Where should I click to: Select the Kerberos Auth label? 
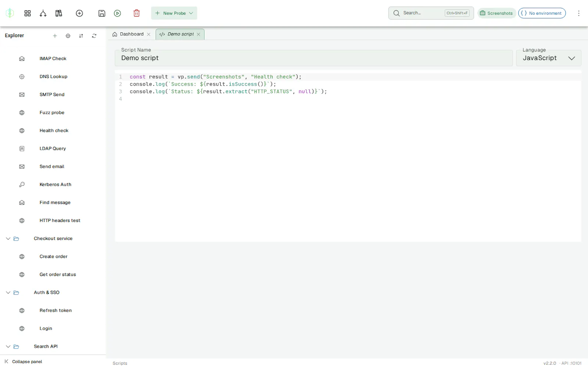coord(55,185)
